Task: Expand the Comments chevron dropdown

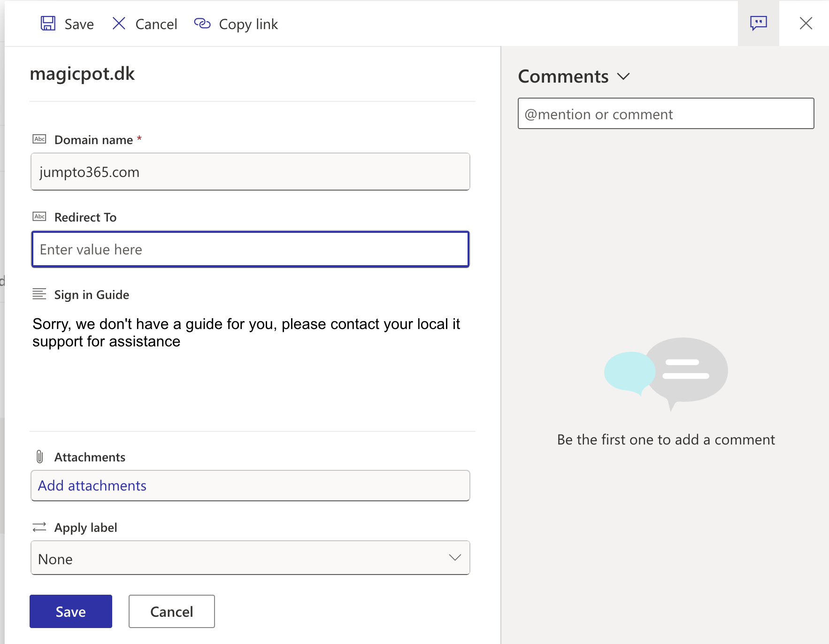Action: [623, 77]
